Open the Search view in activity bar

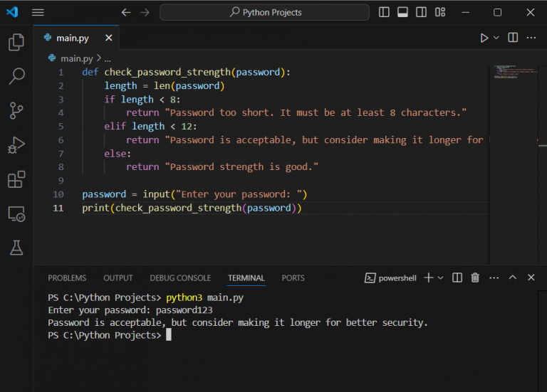16,76
